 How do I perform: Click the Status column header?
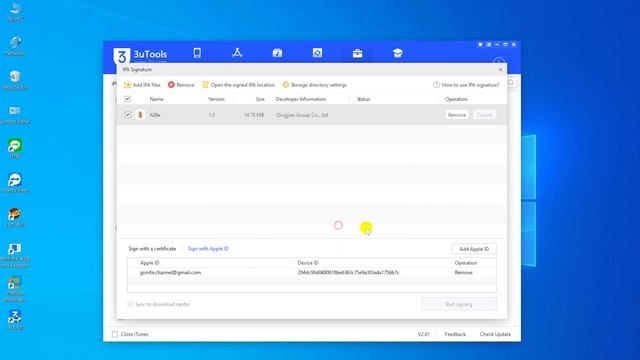[x=363, y=99]
